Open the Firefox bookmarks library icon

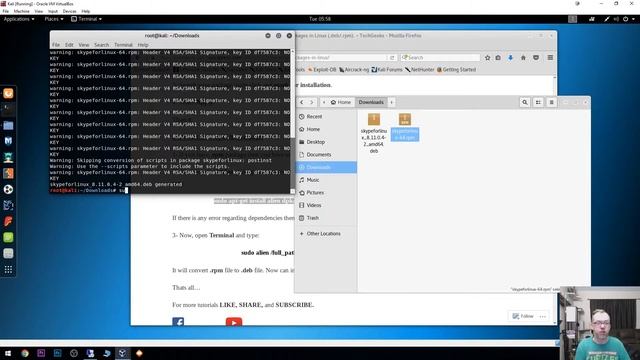(498, 58)
